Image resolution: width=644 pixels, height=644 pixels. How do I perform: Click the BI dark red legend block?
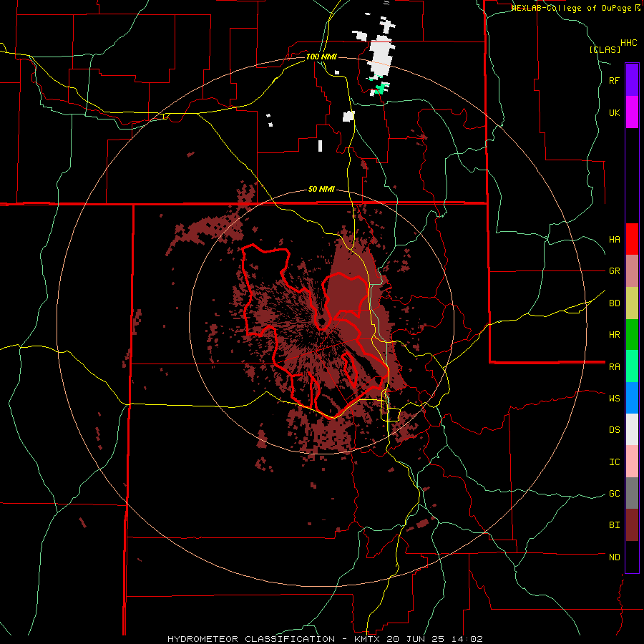click(632, 525)
